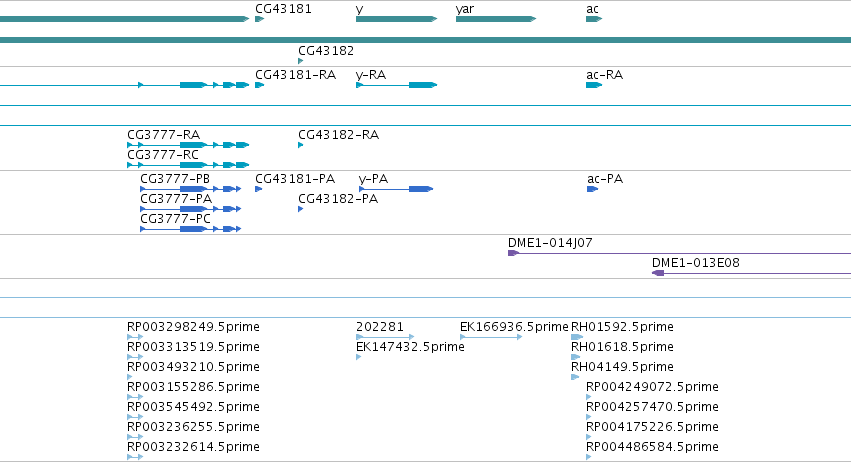
Task: Click the DME1-014J07 clone feature
Action: click(x=679, y=253)
